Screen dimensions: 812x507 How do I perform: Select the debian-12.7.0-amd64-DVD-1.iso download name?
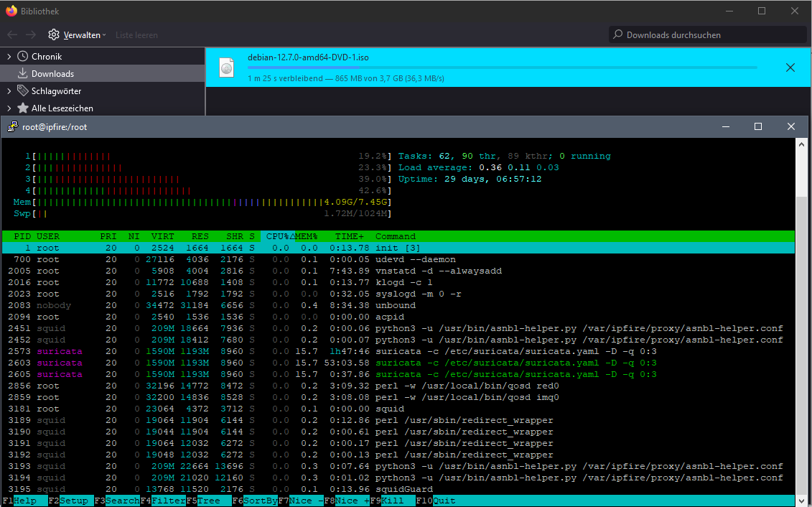(308, 57)
